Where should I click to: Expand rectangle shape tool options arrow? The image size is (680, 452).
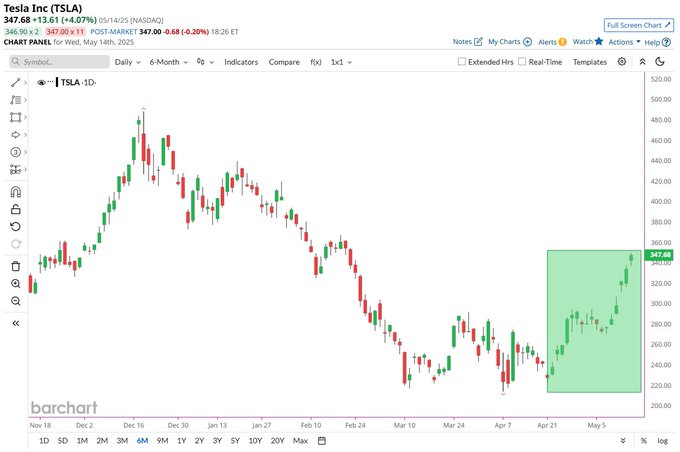[x=26, y=117]
